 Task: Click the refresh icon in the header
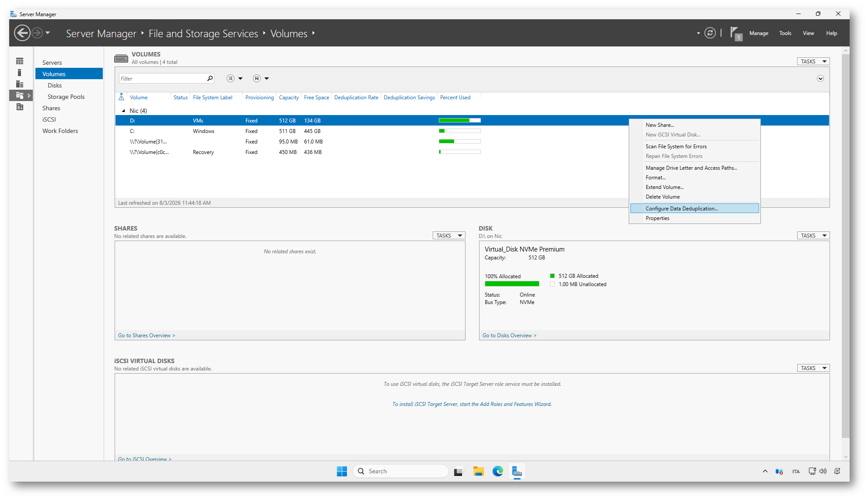click(x=710, y=33)
